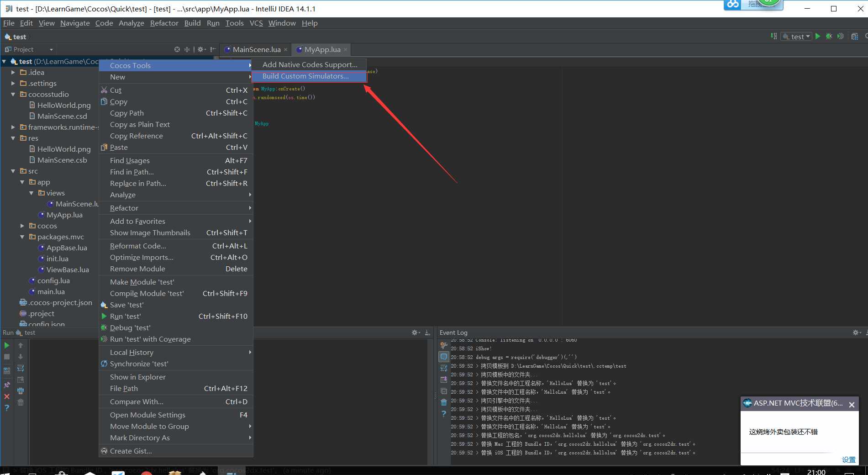Open the Refactor menu in menu bar
This screenshot has width=868, height=475.
[x=164, y=23]
